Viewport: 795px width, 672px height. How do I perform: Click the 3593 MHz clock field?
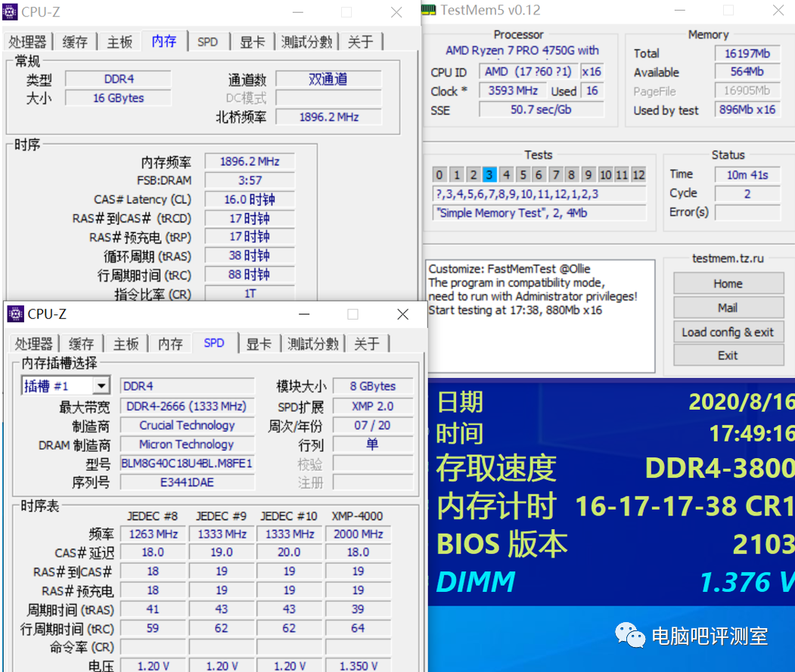(513, 91)
